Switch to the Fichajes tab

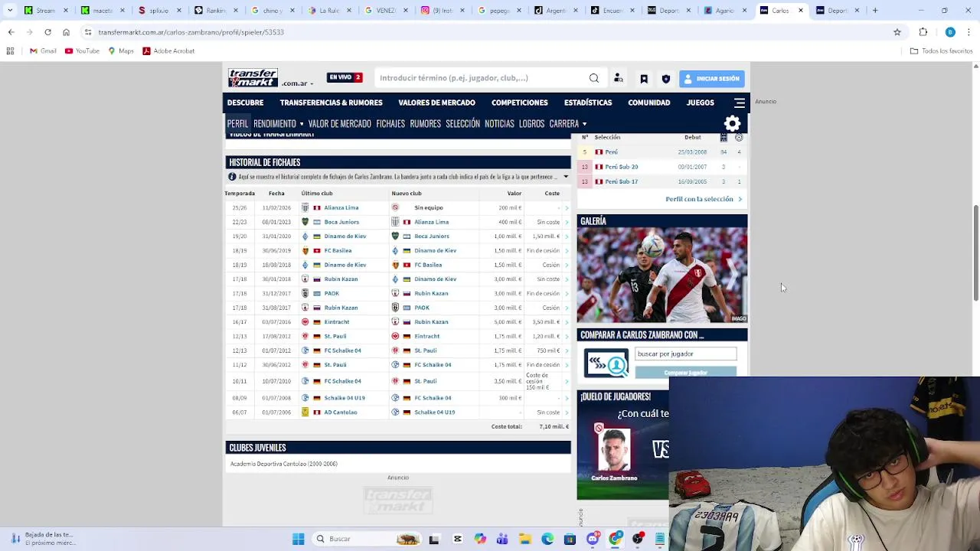(390, 124)
